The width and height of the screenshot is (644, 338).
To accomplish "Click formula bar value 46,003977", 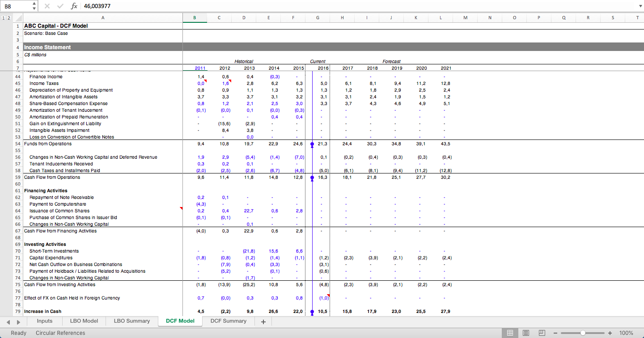I will pyautogui.click(x=97, y=6).
